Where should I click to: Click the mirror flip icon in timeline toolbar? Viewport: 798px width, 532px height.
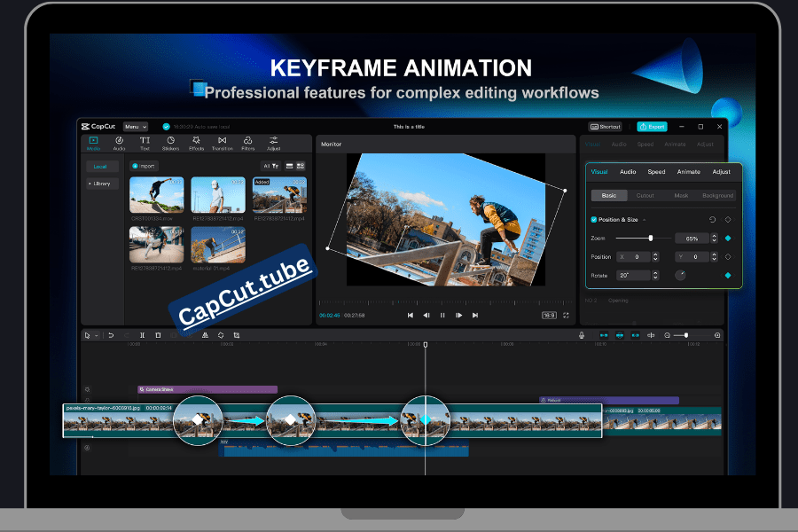click(205, 335)
